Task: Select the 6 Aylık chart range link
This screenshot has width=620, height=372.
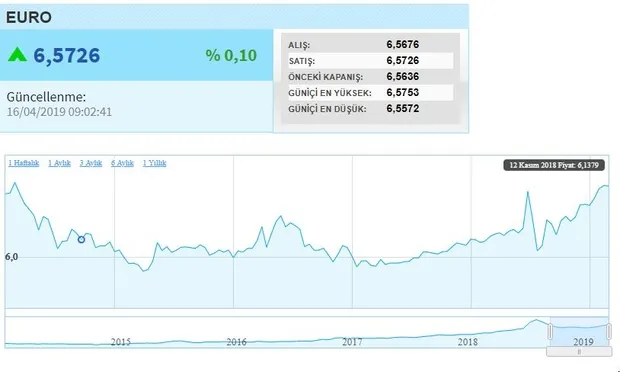Action: 123,163
